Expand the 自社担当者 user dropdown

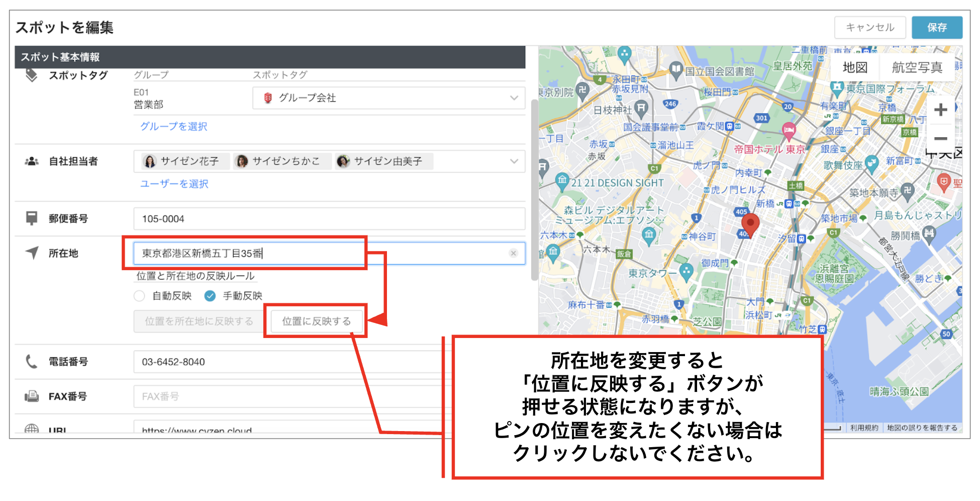click(x=514, y=161)
